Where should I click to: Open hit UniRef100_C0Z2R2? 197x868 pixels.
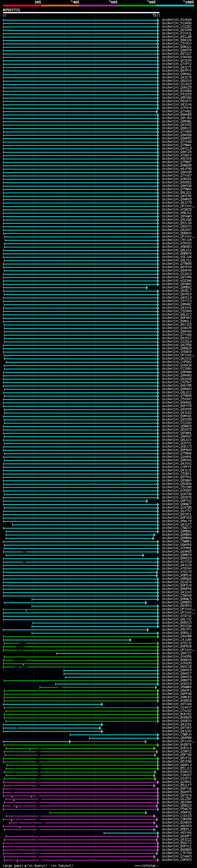pos(177,26)
